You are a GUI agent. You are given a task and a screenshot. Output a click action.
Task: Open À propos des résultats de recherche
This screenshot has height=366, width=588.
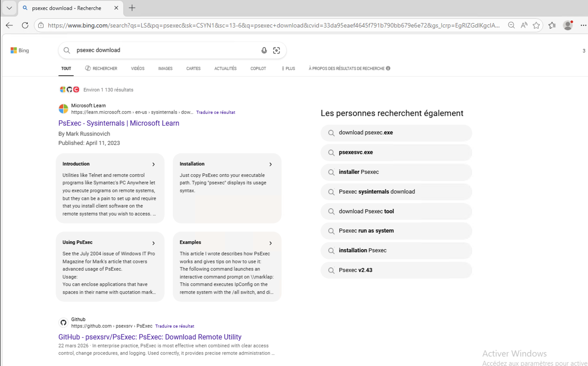click(x=346, y=68)
